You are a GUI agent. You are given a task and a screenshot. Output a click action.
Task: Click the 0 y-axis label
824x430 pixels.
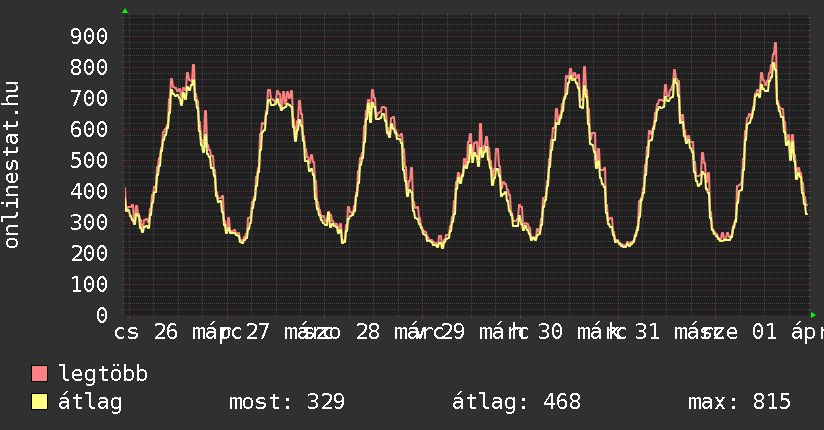pos(102,315)
